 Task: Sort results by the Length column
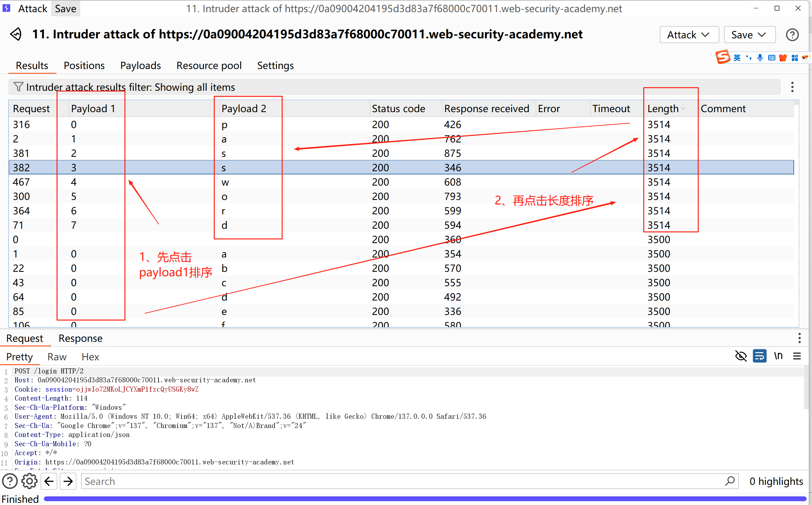(663, 109)
